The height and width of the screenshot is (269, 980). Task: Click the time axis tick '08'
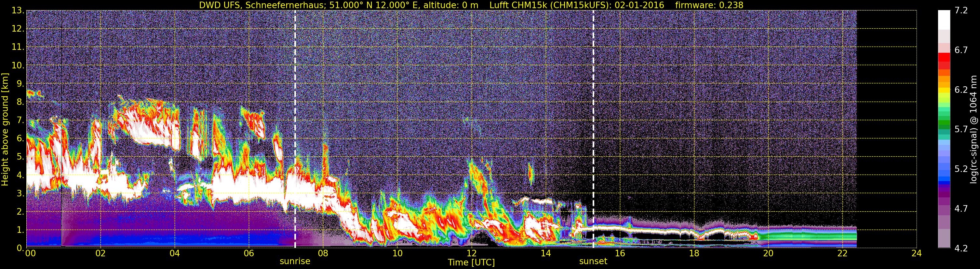pos(323,253)
